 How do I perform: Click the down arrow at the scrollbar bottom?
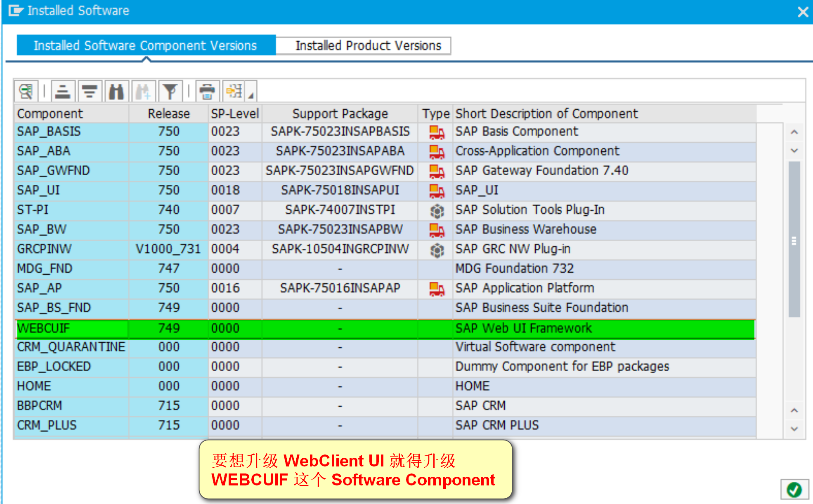click(x=794, y=429)
